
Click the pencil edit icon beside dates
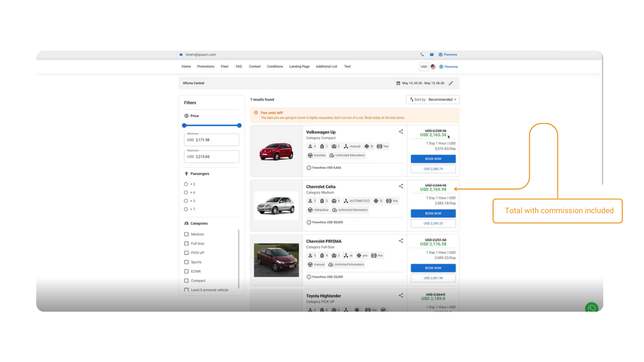tap(451, 83)
